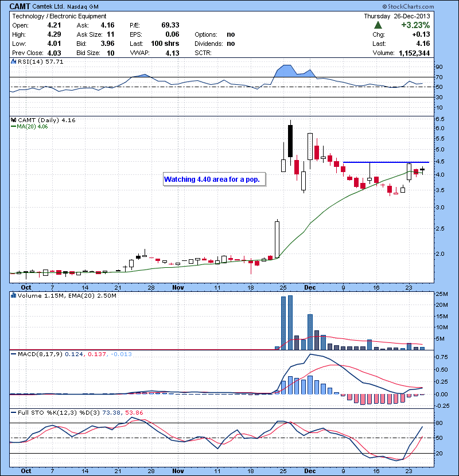Click the 90 tick on the RSI axis

(x=439, y=67)
